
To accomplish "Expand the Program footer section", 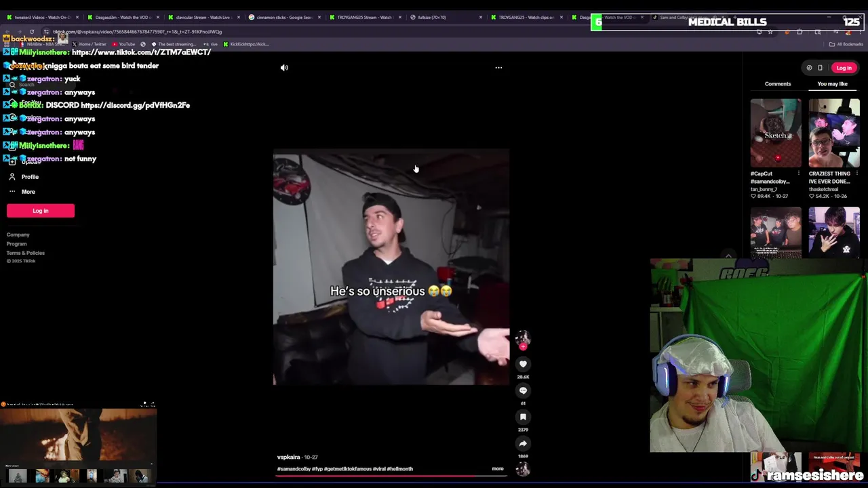I will (x=17, y=244).
